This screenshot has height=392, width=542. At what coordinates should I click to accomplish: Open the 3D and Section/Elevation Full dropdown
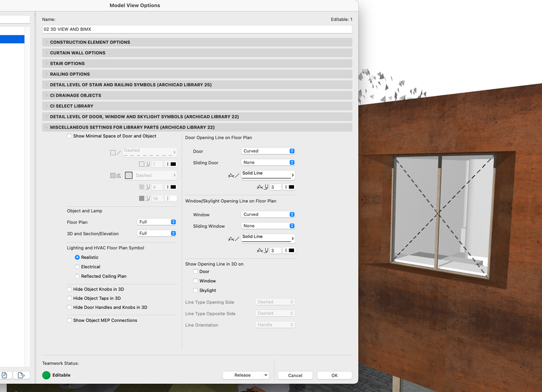[x=157, y=234]
